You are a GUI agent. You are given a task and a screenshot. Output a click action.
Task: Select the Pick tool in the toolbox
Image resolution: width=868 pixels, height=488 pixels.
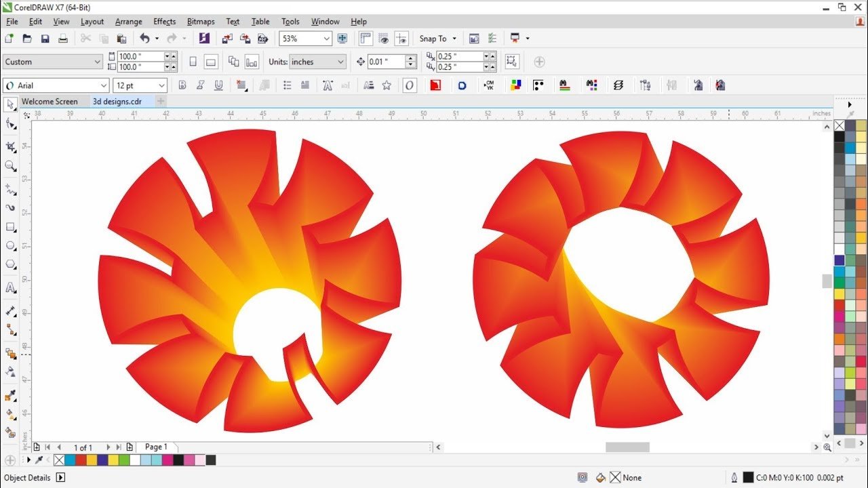(10, 104)
